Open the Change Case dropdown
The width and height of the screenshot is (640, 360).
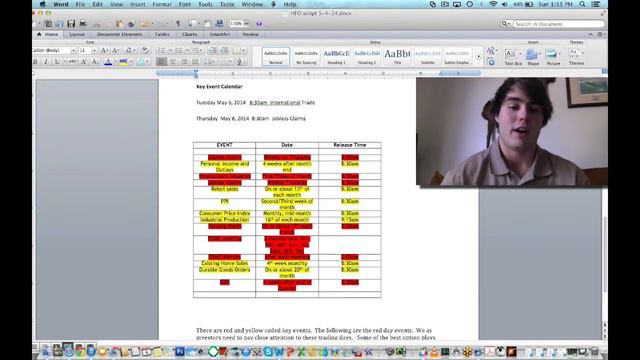click(130, 50)
